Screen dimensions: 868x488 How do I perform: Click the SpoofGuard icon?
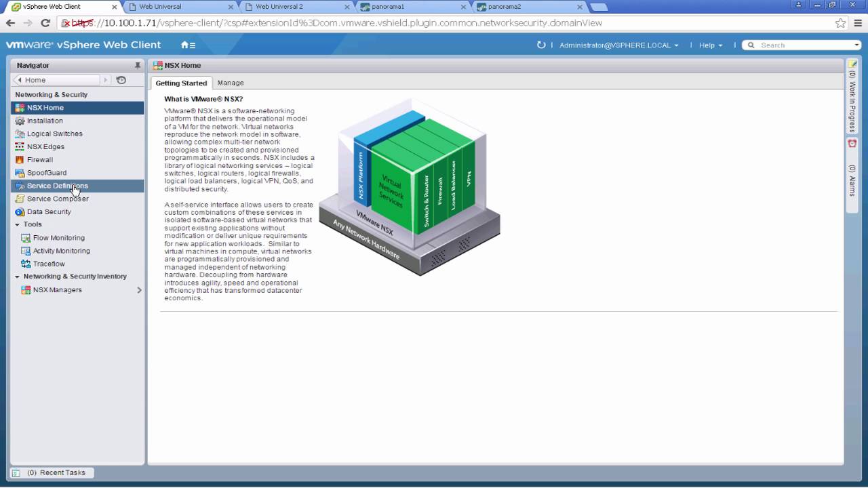point(20,173)
